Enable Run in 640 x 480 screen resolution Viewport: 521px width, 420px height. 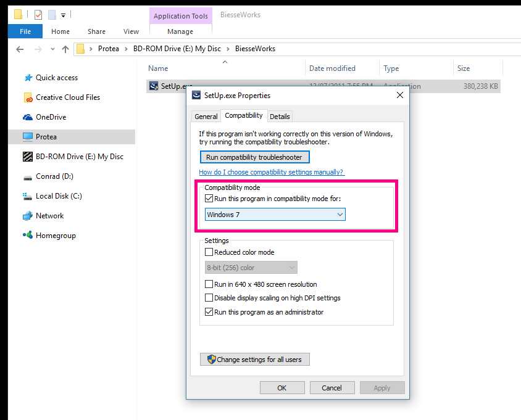[x=209, y=284]
